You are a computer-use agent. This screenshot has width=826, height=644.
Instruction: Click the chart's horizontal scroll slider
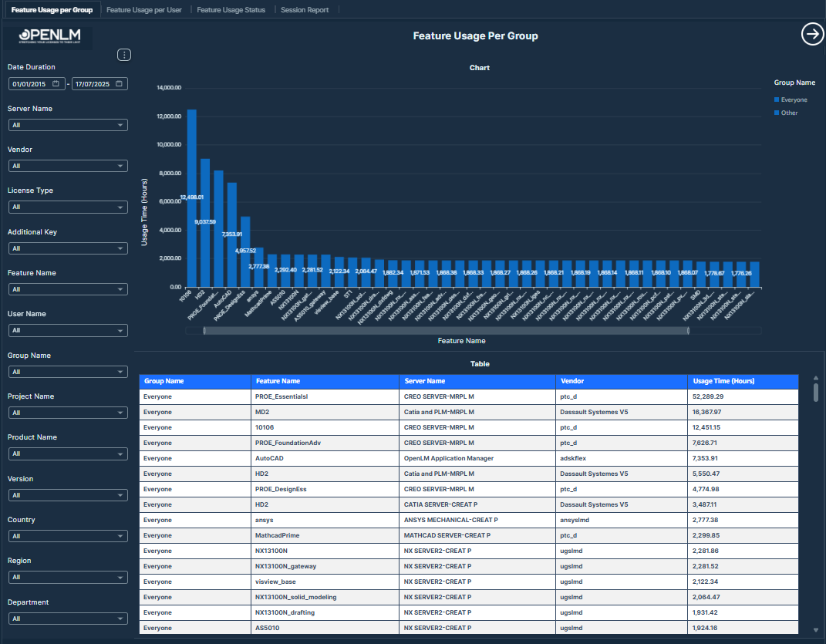[x=446, y=330]
